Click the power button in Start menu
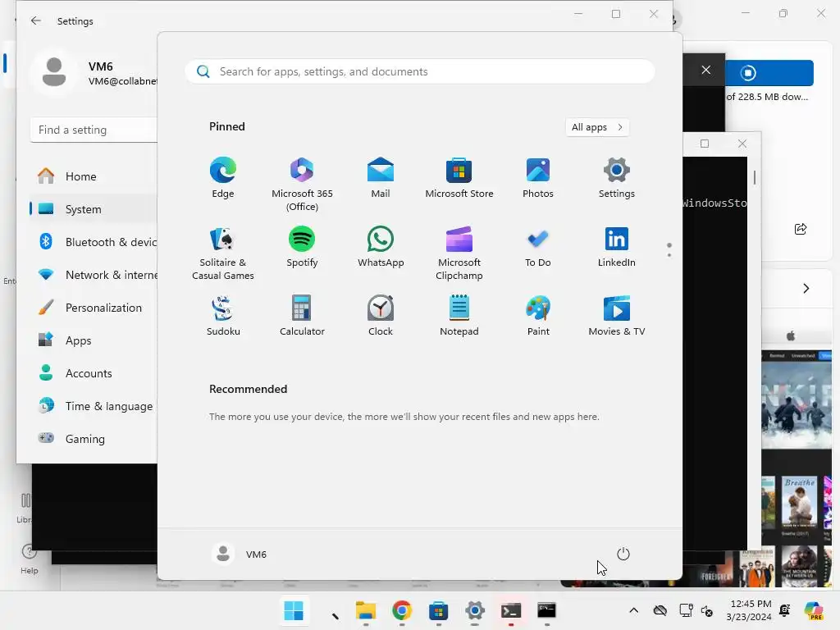The image size is (840, 630). [x=623, y=554]
